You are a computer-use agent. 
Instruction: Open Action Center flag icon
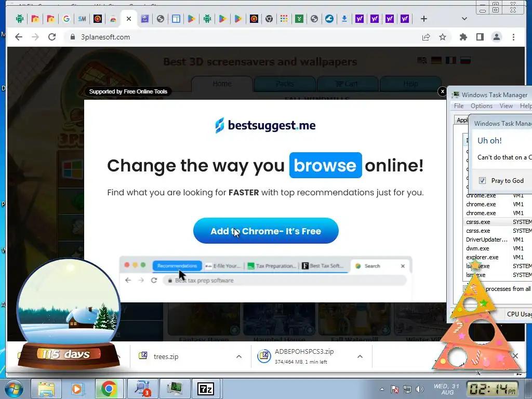(395, 389)
